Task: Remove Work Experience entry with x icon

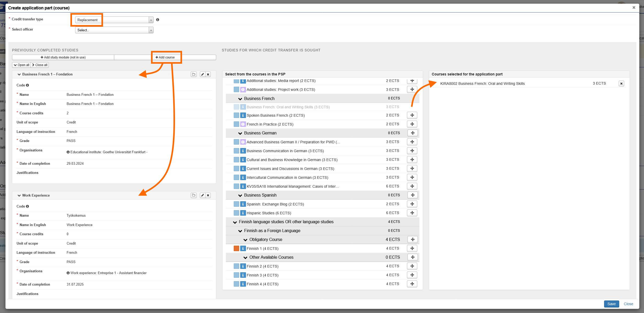Action: (x=208, y=195)
